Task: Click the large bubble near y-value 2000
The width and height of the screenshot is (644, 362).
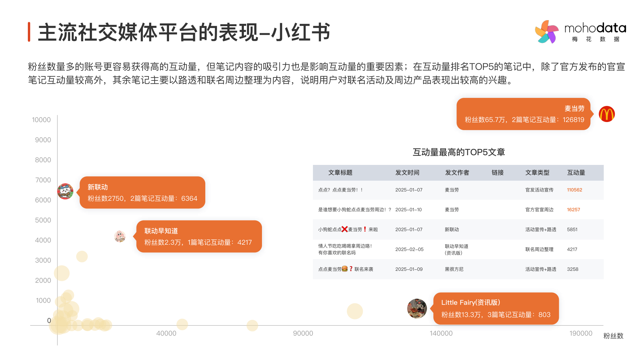Action: click(62, 273)
